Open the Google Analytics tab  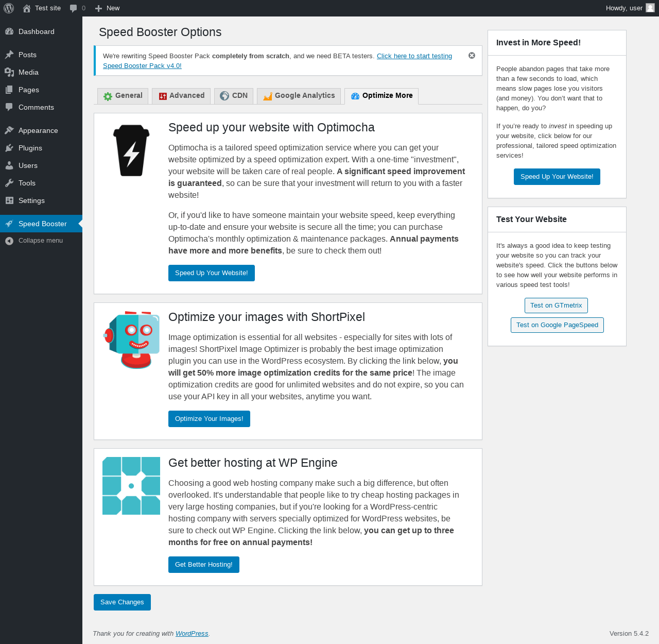[299, 96]
